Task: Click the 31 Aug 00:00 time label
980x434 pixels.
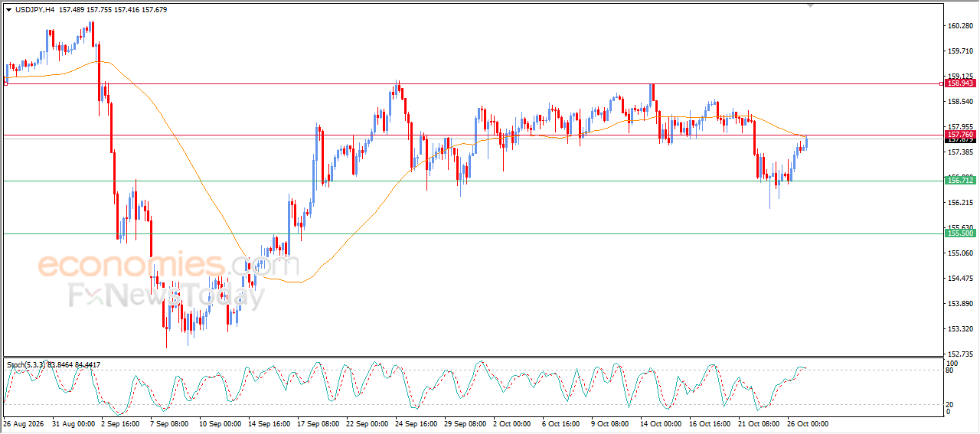Action: 73,423
